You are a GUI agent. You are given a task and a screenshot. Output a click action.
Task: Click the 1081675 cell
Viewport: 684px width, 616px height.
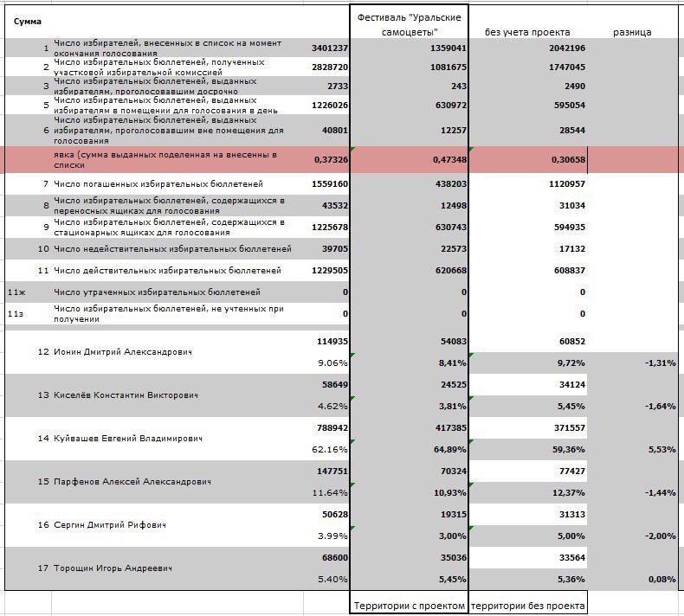point(448,67)
